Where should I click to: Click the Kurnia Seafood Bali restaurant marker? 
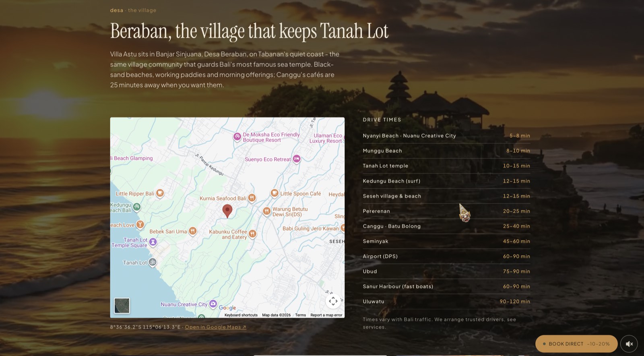[x=252, y=197]
